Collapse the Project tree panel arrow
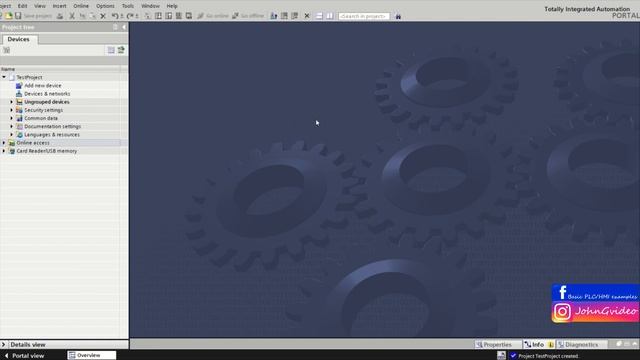This screenshot has width=640, height=360. [124, 27]
